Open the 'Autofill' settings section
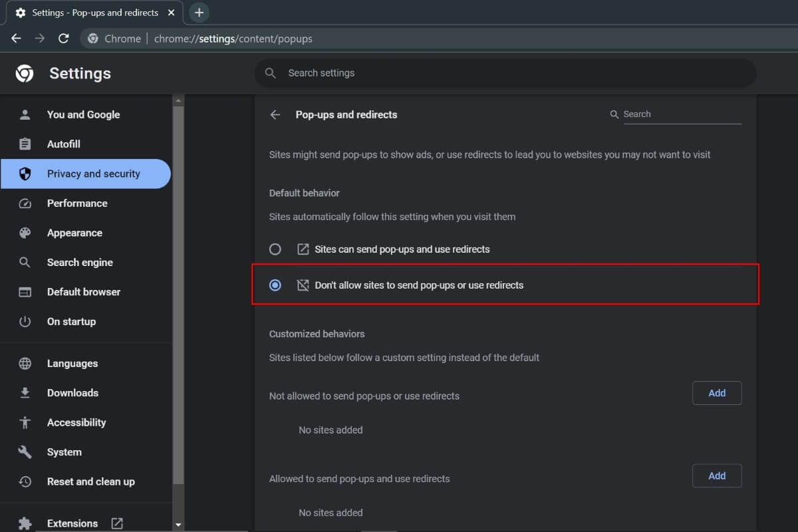 click(x=64, y=144)
